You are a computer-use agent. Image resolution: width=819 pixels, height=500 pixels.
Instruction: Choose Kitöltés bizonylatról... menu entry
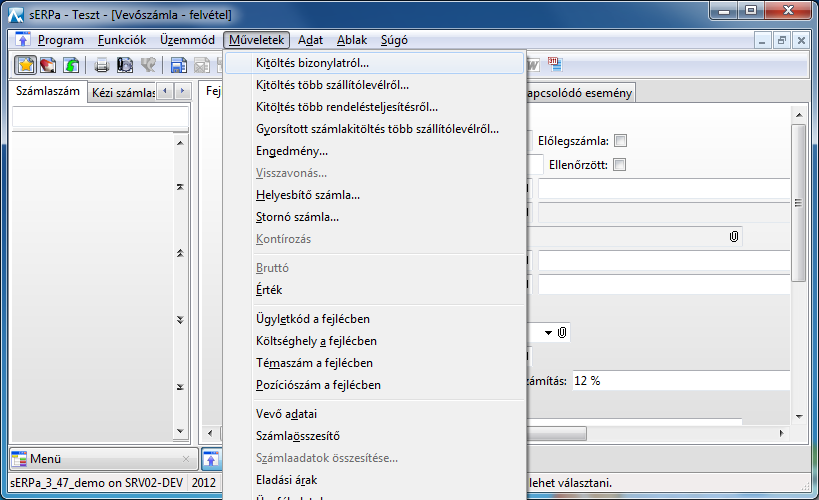click(375, 63)
